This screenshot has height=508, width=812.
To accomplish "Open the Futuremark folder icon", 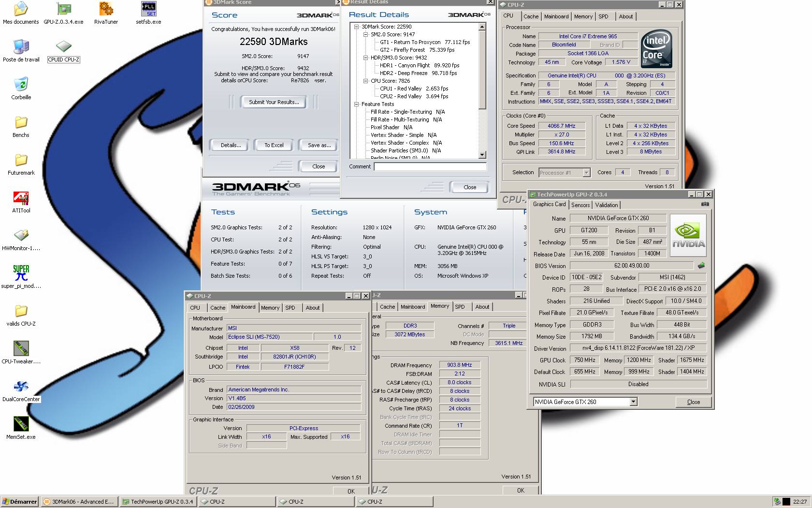I will tap(21, 164).
